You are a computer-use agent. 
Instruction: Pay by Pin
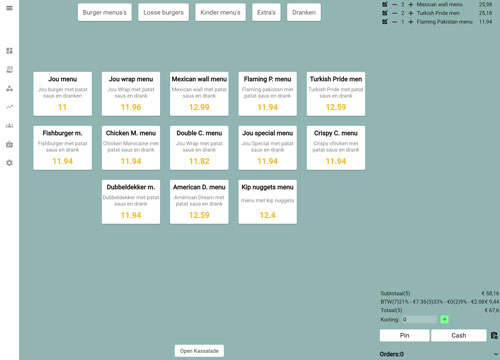pos(404,335)
